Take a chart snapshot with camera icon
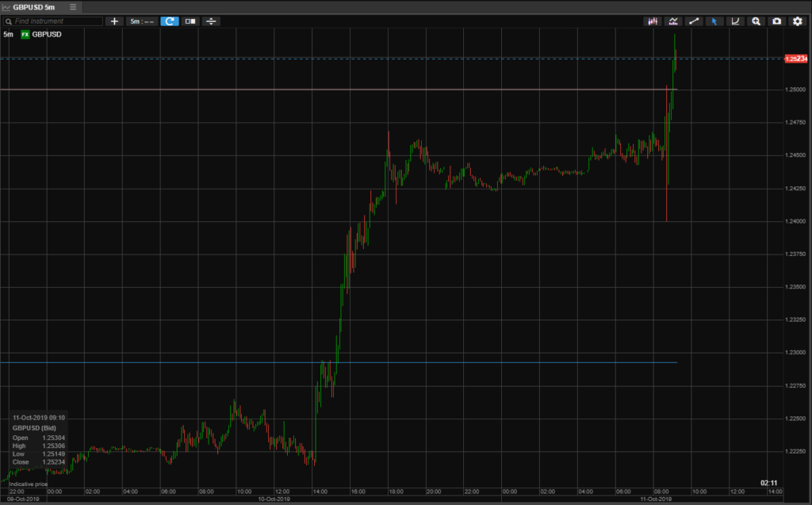The width and height of the screenshot is (812, 505). (777, 21)
